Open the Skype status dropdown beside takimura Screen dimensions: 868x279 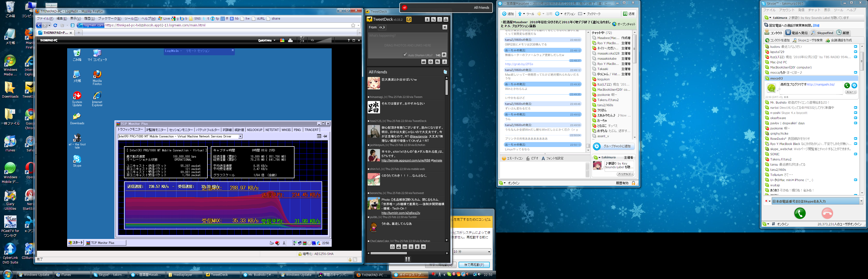click(x=770, y=18)
